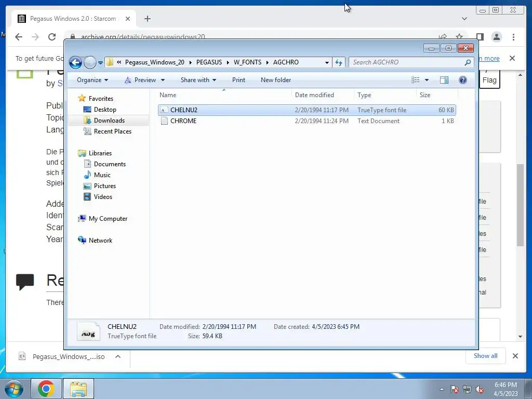This screenshot has height=399, width=532.
Task: Click the CHROME text document icon
Action: coord(164,121)
